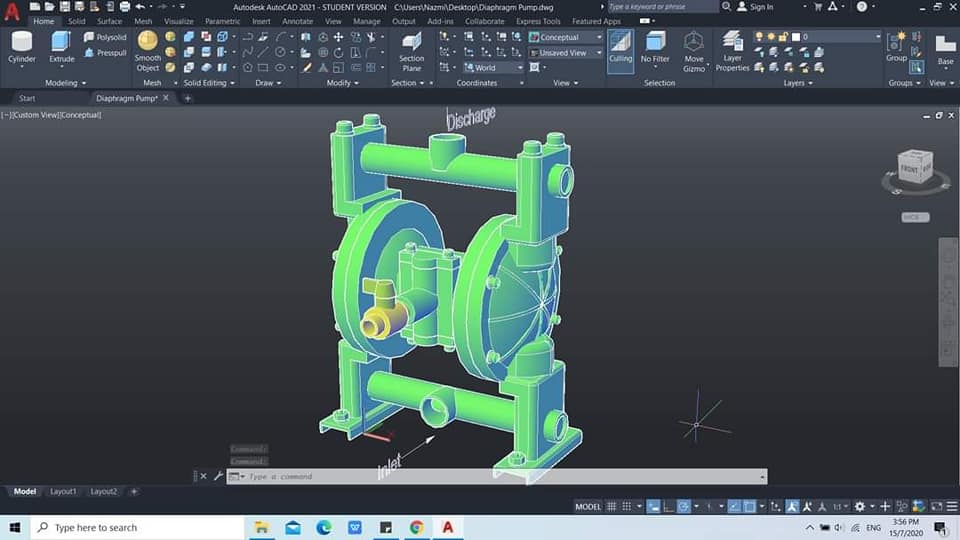Open the Visualize ribbon tab

(179, 21)
